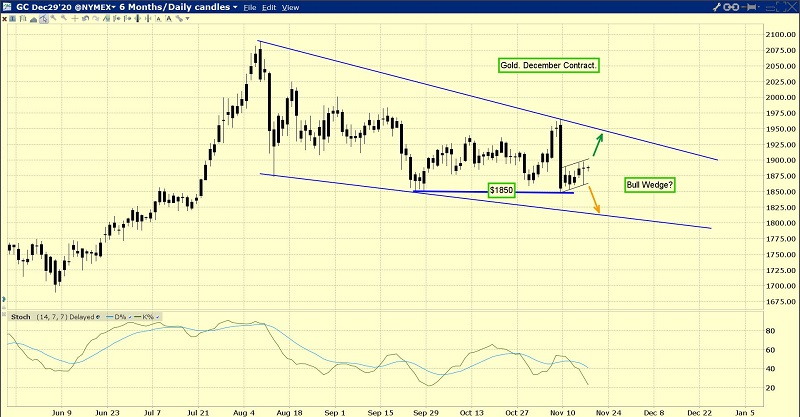The image size is (800, 417).
Task: Click the 'Aug 4' date axis label
Action: click(x=244, y=412)
